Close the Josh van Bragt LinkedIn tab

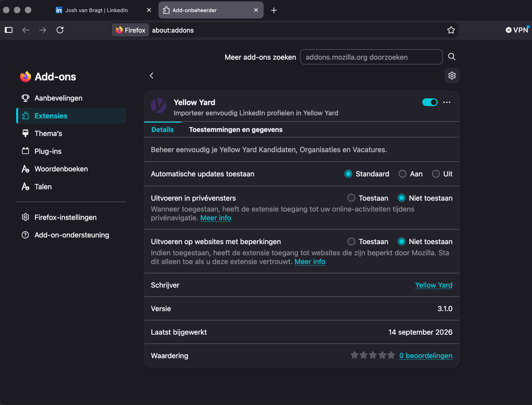[x=149, y=10]
